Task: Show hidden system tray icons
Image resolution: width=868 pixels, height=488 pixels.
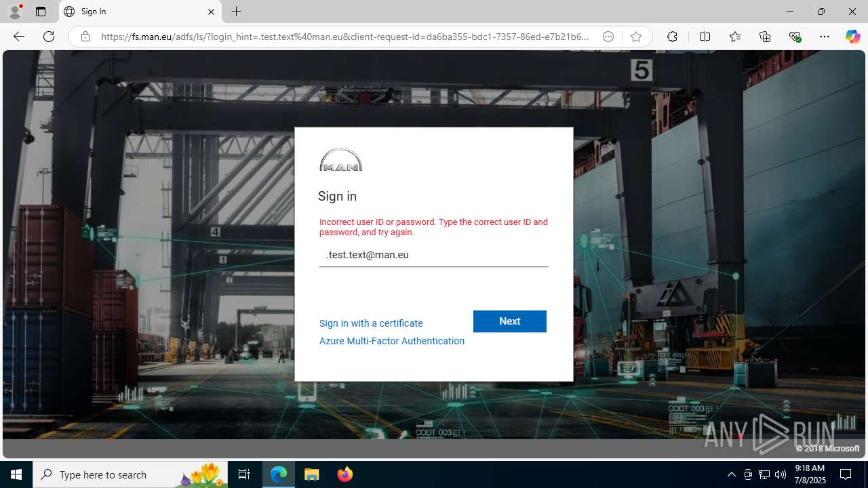Action: pos(731,474)
